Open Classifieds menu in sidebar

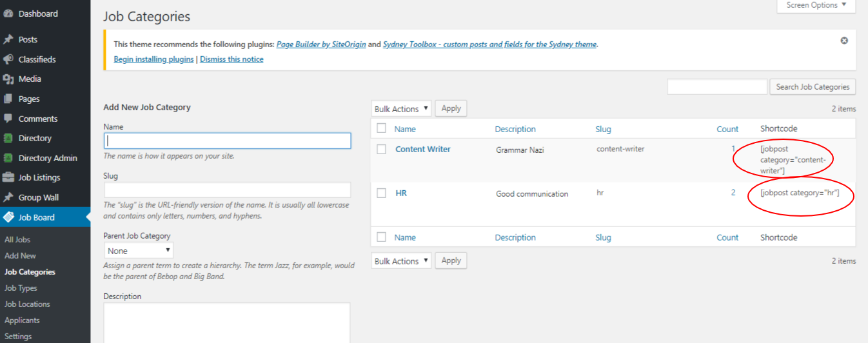tap(37, 59)
